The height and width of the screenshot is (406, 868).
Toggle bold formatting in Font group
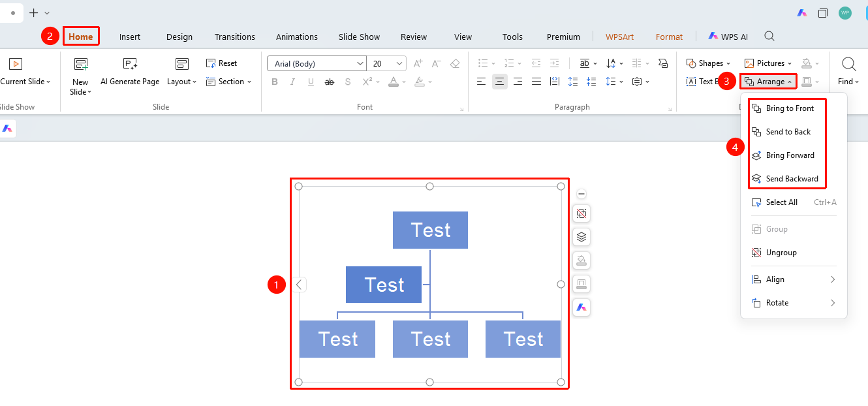(x=275, y=82)
